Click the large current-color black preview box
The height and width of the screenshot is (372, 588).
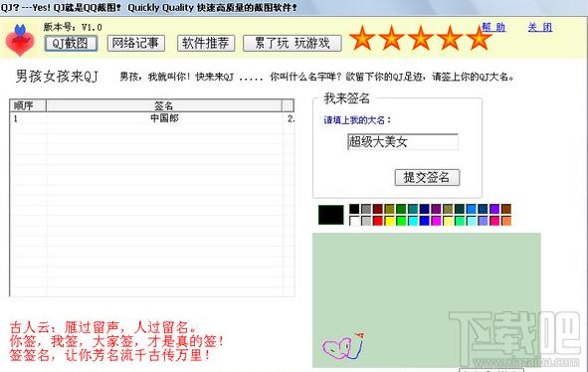(330, 215)
